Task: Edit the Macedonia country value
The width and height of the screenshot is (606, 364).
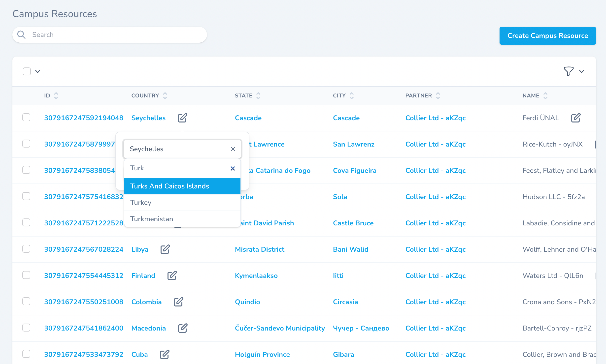Action: click(183, 328)
